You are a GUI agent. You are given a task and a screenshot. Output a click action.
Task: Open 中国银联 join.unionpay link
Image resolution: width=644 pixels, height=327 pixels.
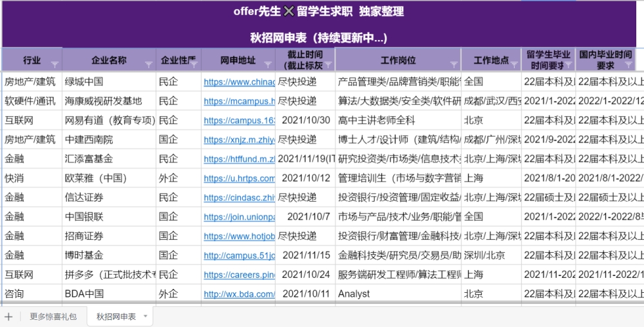click(239, 217)
